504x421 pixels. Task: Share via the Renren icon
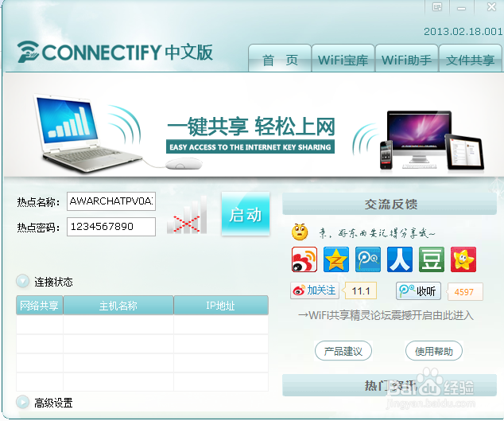(400, 259)
